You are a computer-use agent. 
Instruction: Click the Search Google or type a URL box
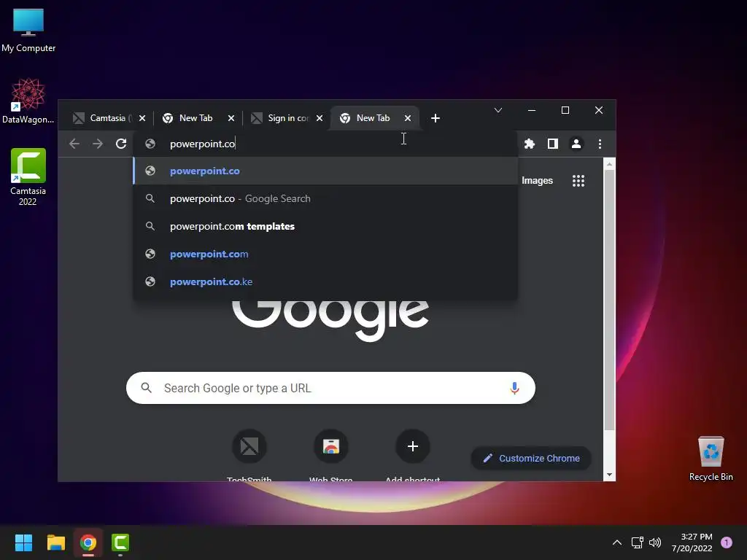pyautogui.click(x=330, y=388)
